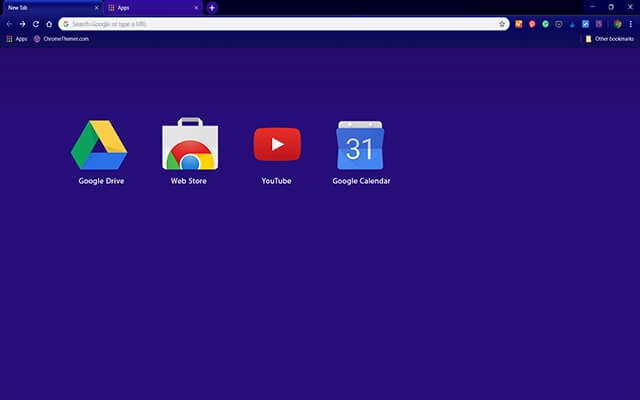Click the Google Calendar label text

pos(361,181)
